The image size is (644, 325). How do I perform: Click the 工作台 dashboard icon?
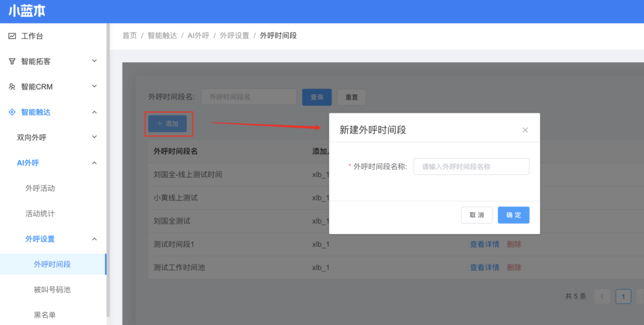(12, 36)
